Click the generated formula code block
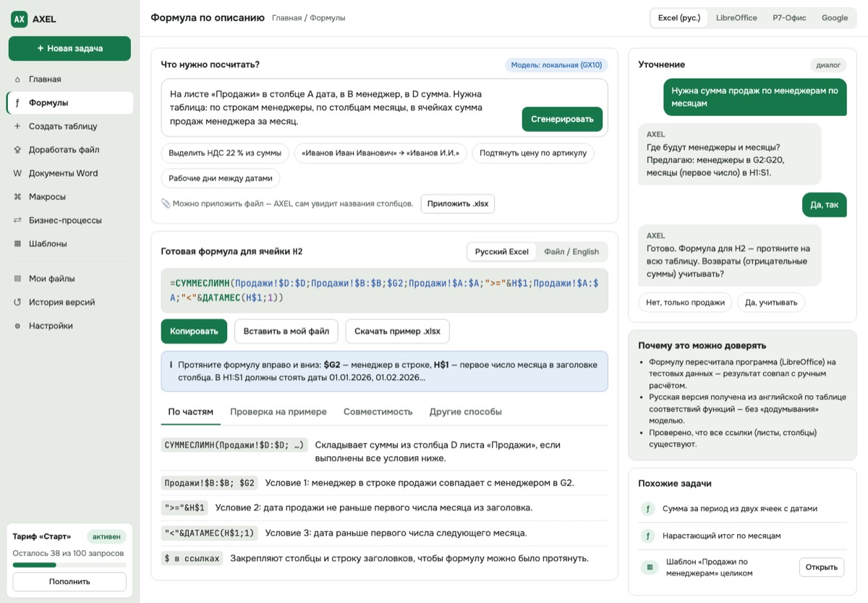Screen dimensions: 868x603 point(384,290)
